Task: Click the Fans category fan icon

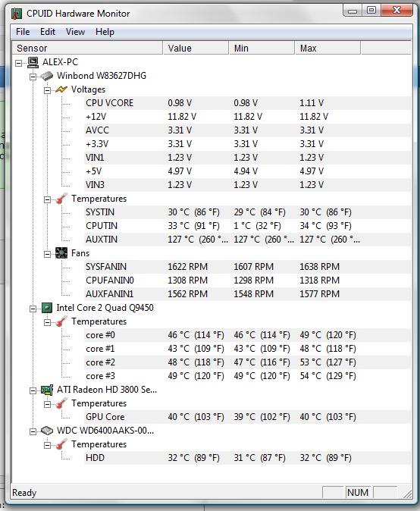Action: [x=61, y=253]
